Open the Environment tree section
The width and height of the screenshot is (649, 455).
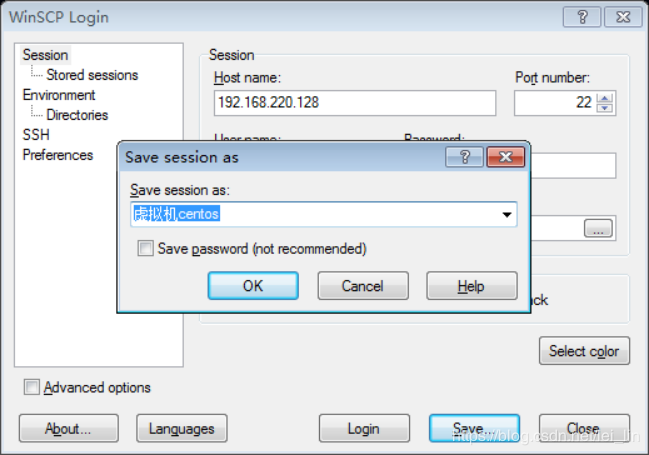(x=59, y=95)
